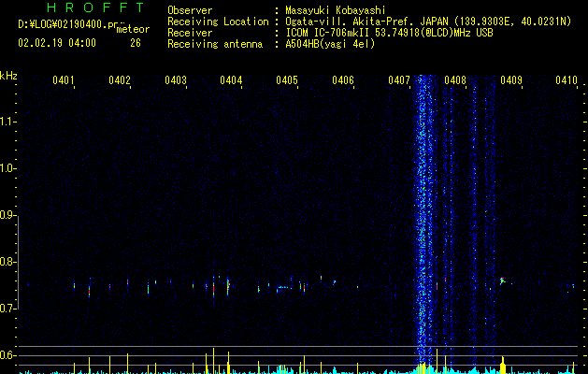The image size is (588, 374).
Task: Click the 0404 time marker
Action: tap(231, 80)
